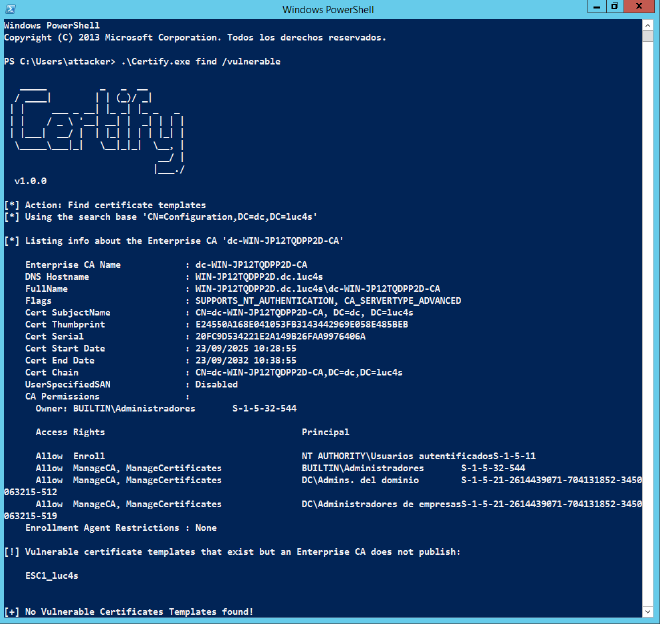Click the scrollbar up arrow
The height and width of the screenshot is (624, 660).
click(650, 24)
